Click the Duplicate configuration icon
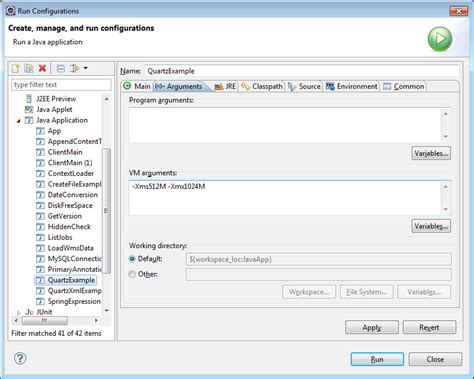This screenshot has height=379, width=474. [x=29, y=69]
